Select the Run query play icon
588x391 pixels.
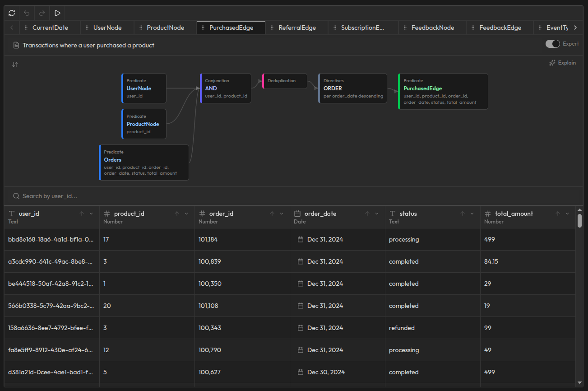57,13
